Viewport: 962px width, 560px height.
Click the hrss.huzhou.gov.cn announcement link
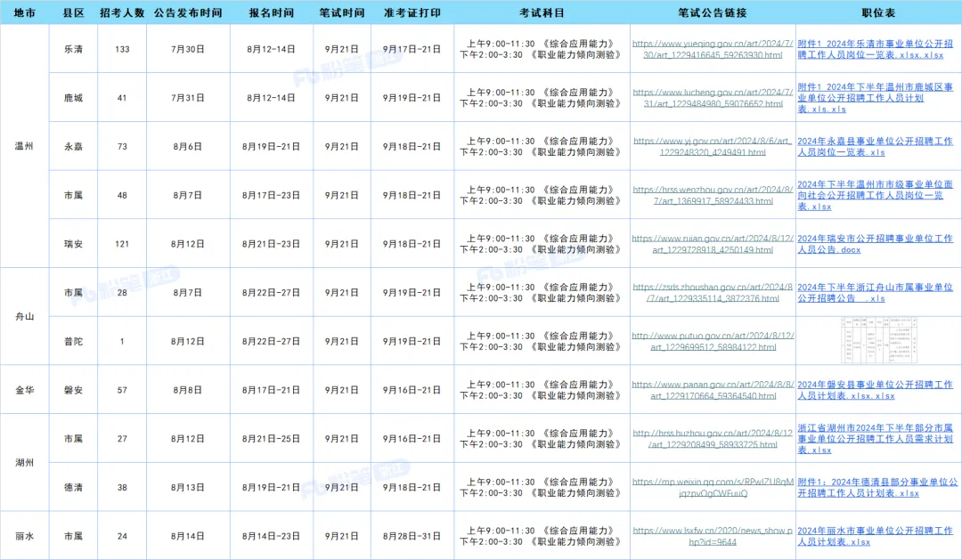pyautogui.click(x=712, y=438)
